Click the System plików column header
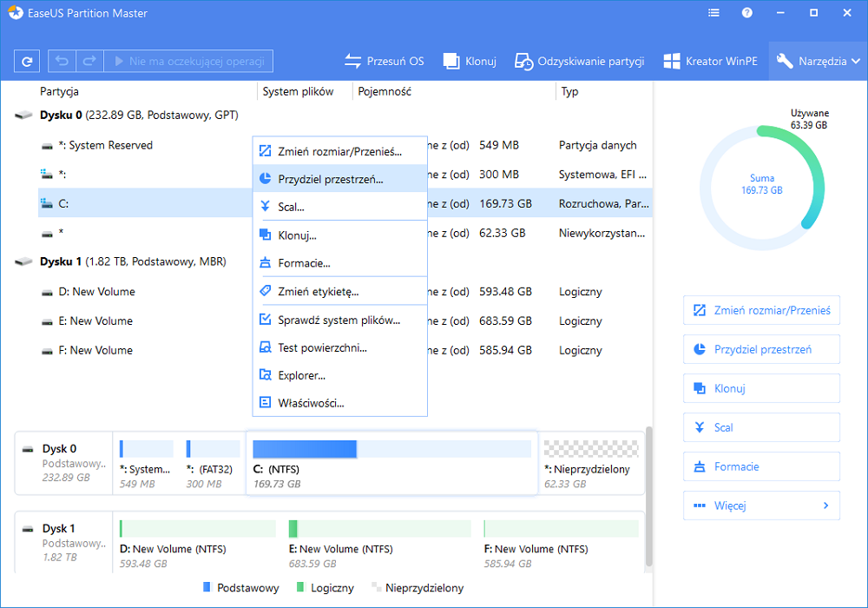Screen dimensions: 868x608 point(298,91)
